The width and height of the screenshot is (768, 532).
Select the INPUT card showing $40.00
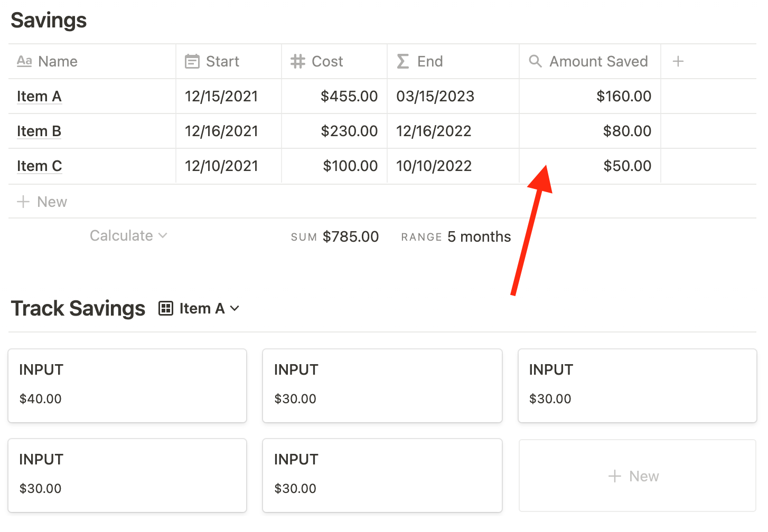pyautogui.click(x=127, y=385)
